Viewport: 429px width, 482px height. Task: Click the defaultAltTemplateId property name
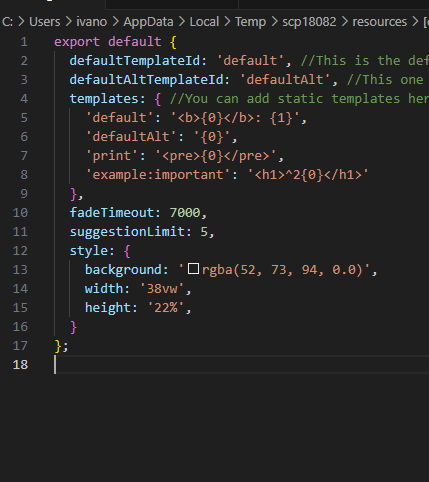tap(146, 80)
